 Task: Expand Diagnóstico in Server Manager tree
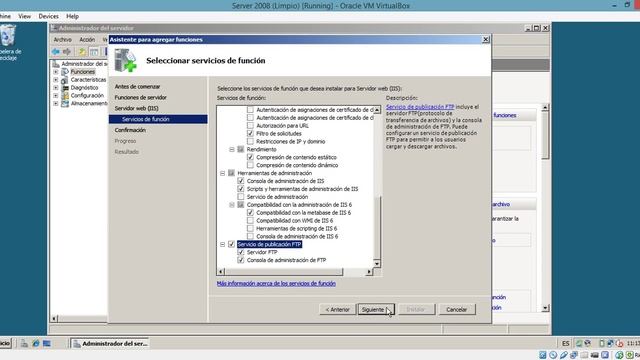click(56, 88)
